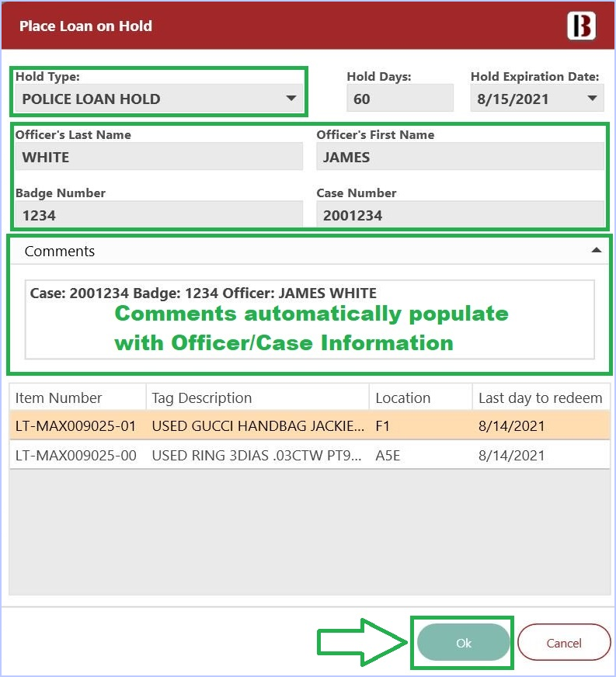Viewport: 616px width, 677px height.
Task: Click the Cancel button
Action: point(564,643)
